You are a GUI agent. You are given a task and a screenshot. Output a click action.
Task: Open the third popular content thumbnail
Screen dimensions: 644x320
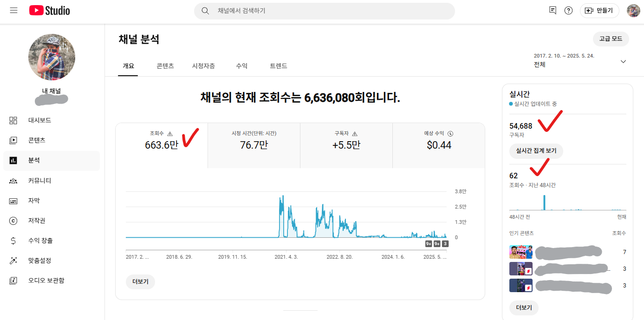click(x=521, y=285)
